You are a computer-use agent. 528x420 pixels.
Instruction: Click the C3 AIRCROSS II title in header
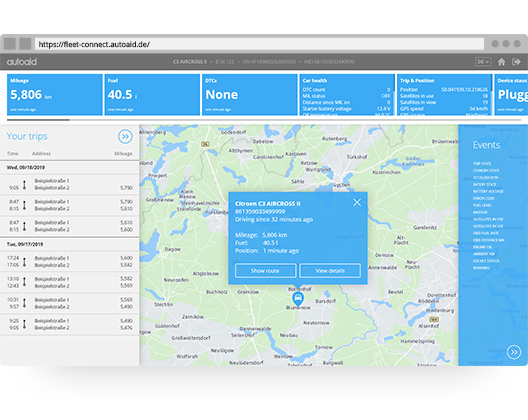pos(190,62)
